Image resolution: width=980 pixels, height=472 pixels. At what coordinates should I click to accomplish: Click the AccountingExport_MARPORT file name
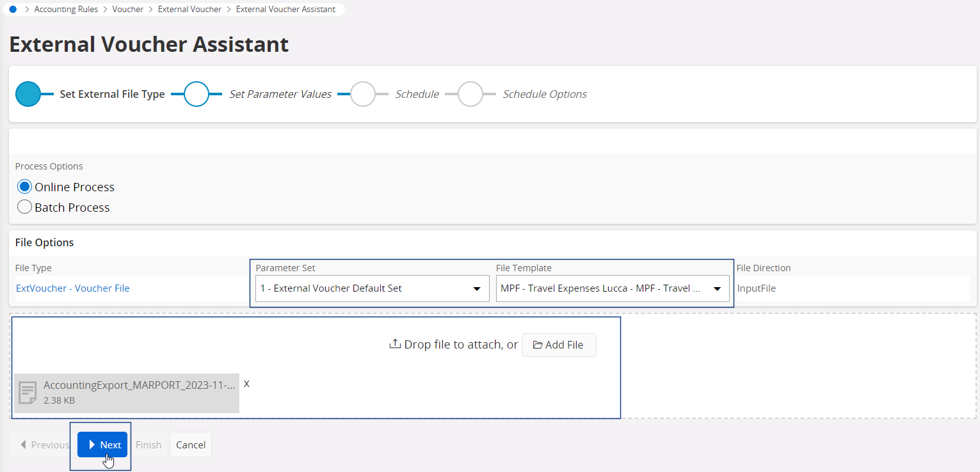point(139,386)
